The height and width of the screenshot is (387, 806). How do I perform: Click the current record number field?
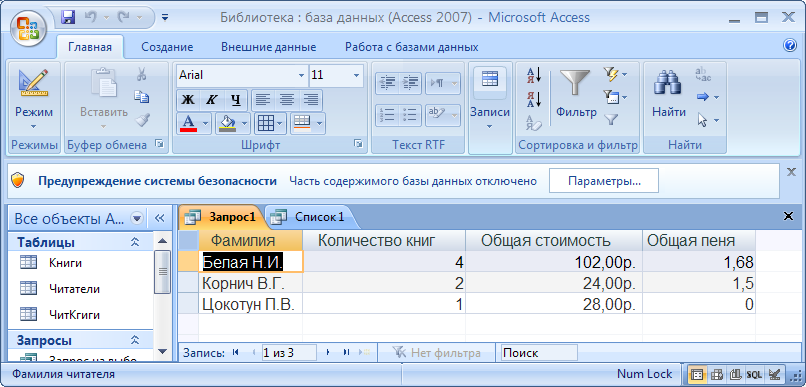point(288,353)
